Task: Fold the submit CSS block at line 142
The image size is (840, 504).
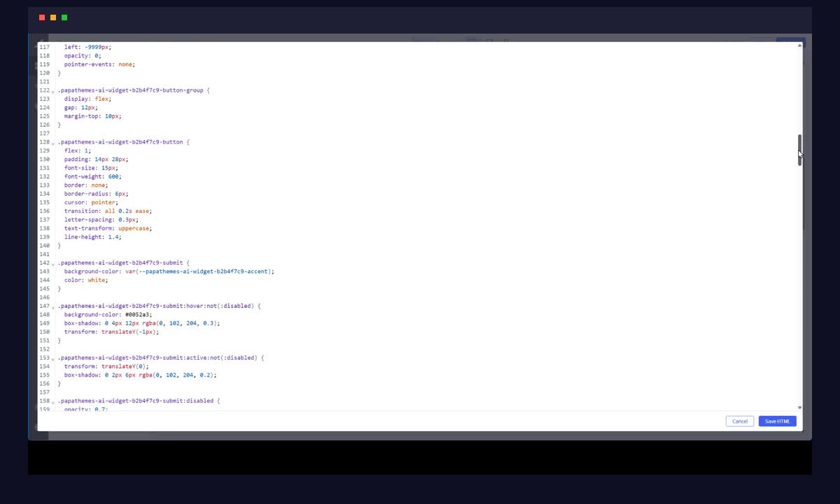Action: (x=55, y=262)
